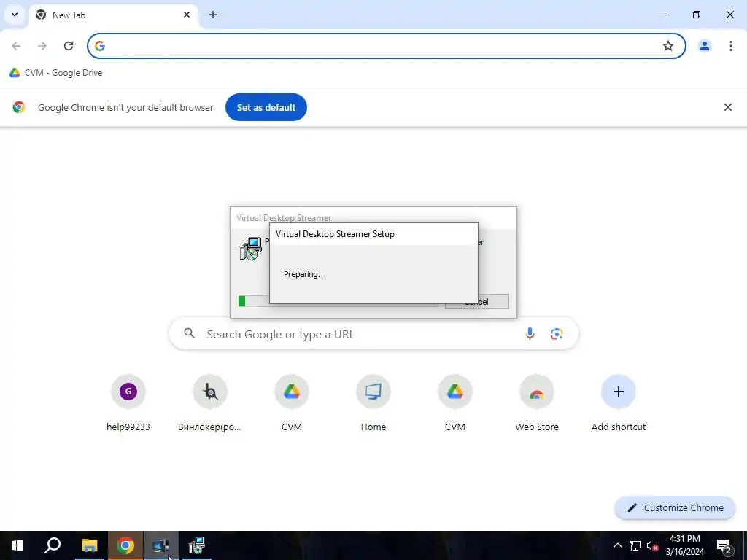The width and height of the screenshot is (747, 560).
Task: Open Chrome's three-dot menu
Action: pyautogui.click(x=730, y=46)
